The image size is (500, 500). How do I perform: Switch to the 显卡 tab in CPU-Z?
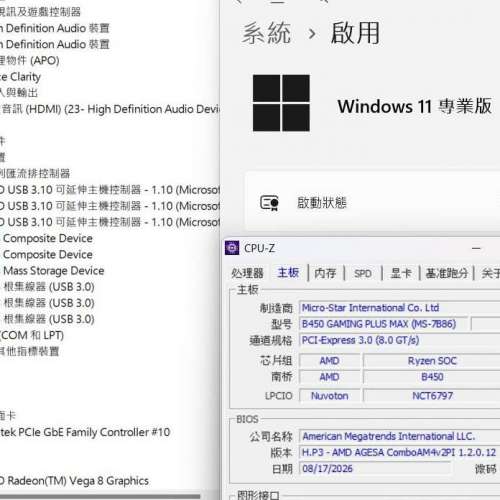(x=401, y=273)
